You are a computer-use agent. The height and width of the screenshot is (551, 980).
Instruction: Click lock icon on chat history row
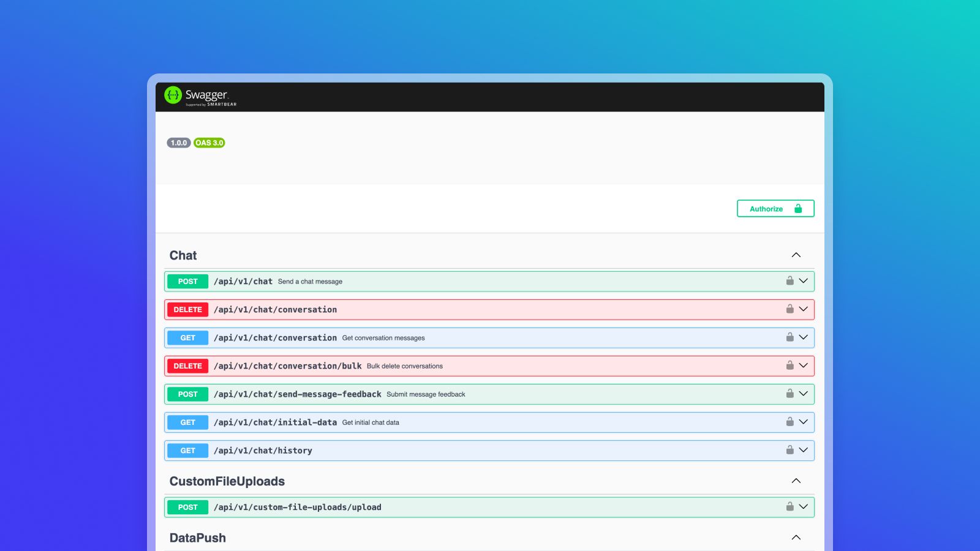coord(790,450)
